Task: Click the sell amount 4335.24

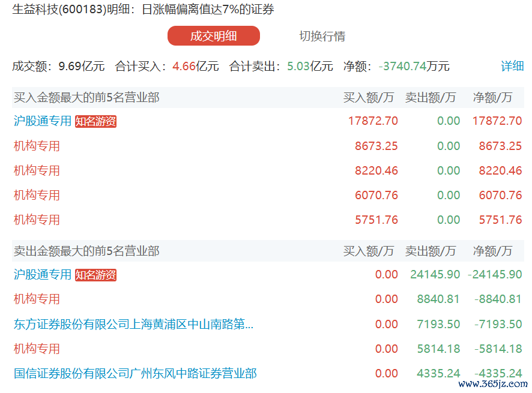Action: click(438, 373)
